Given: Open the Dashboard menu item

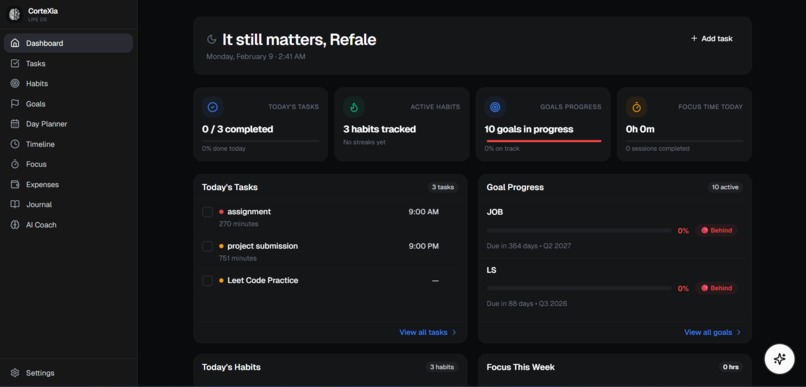Looking at the screenshot, I should 68,43.
